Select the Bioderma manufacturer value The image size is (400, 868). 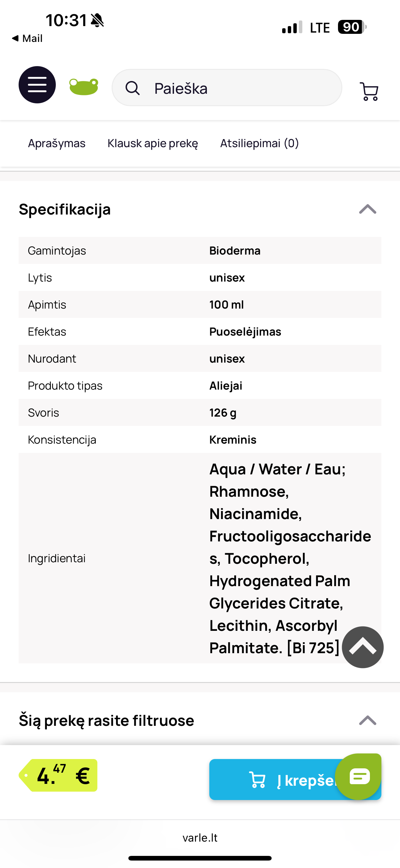235,251
